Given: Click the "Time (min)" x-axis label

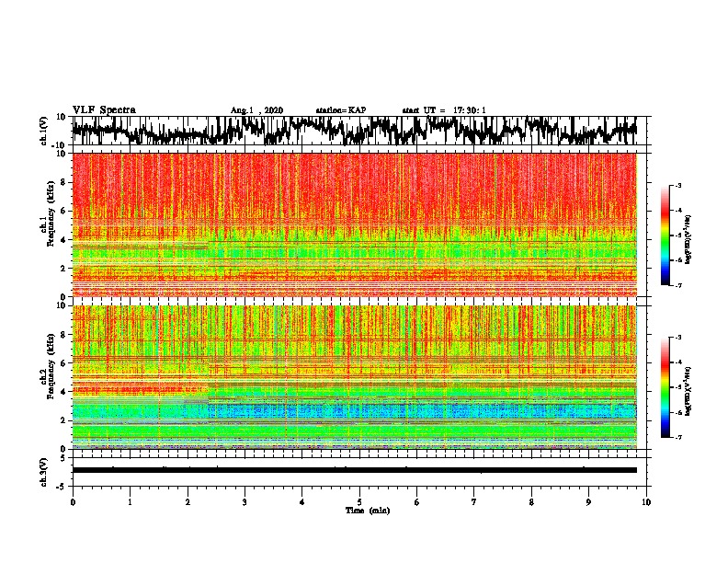Looking at the screenshot, I should (x=368, y=511).
